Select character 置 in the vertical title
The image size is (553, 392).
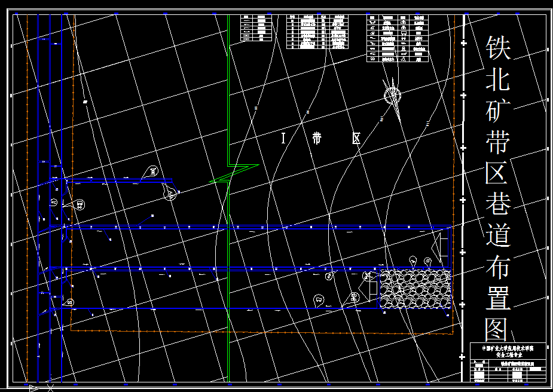click(x=497, y=297)
